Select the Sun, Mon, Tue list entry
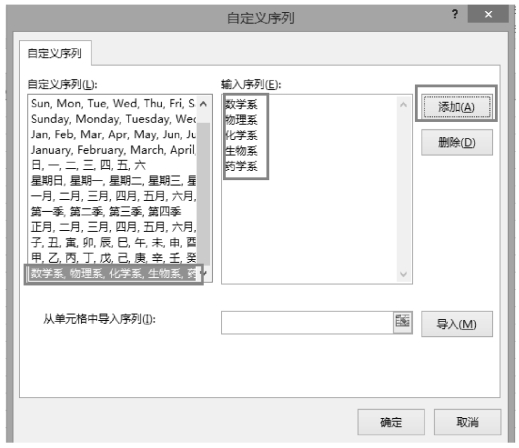519x448 pixels. click(x=113, y=104)
